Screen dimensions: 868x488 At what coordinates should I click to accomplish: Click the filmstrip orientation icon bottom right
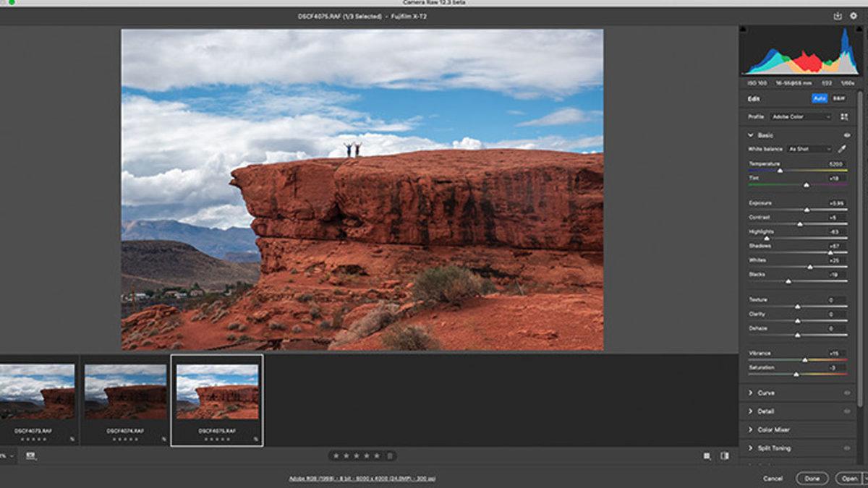click(705, 455)
